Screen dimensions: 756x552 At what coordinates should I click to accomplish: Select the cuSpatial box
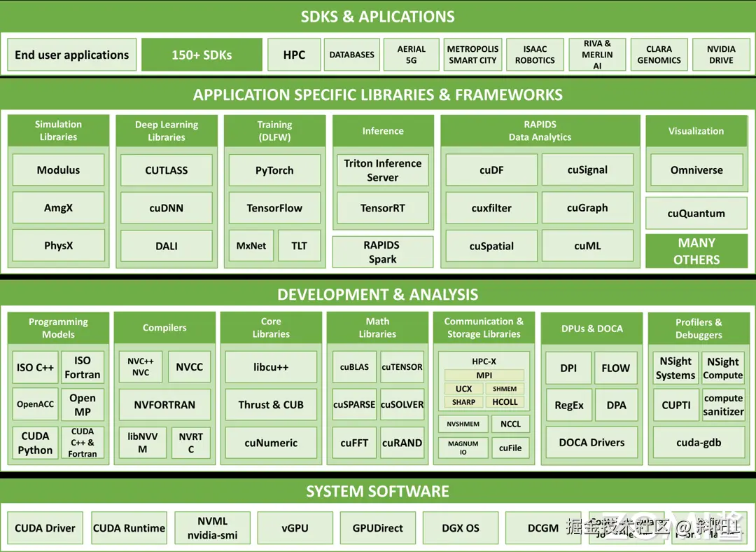(x=491, y=246)
